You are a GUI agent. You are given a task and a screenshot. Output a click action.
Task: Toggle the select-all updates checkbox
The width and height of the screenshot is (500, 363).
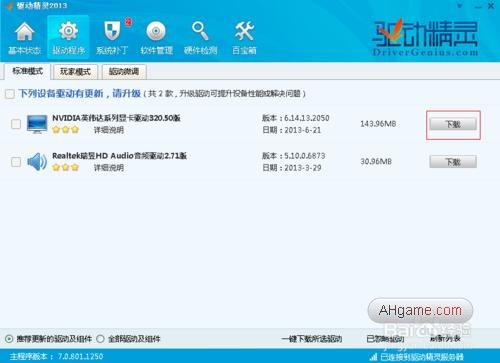pyautogui.click(x=10, y=94)
